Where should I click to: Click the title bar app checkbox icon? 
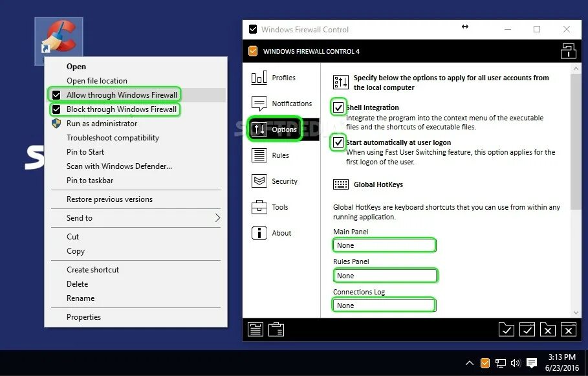click(253, 29)
